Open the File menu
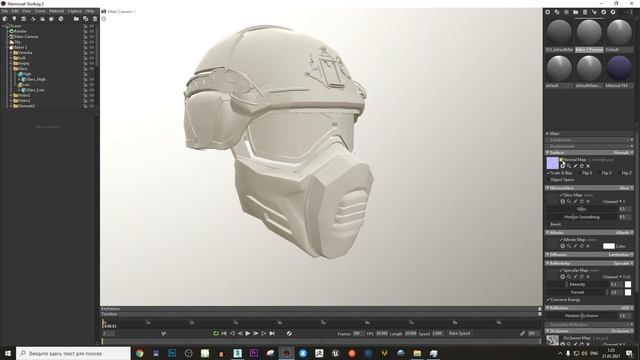This screenshot has width=640, height=360. (4, 11)
